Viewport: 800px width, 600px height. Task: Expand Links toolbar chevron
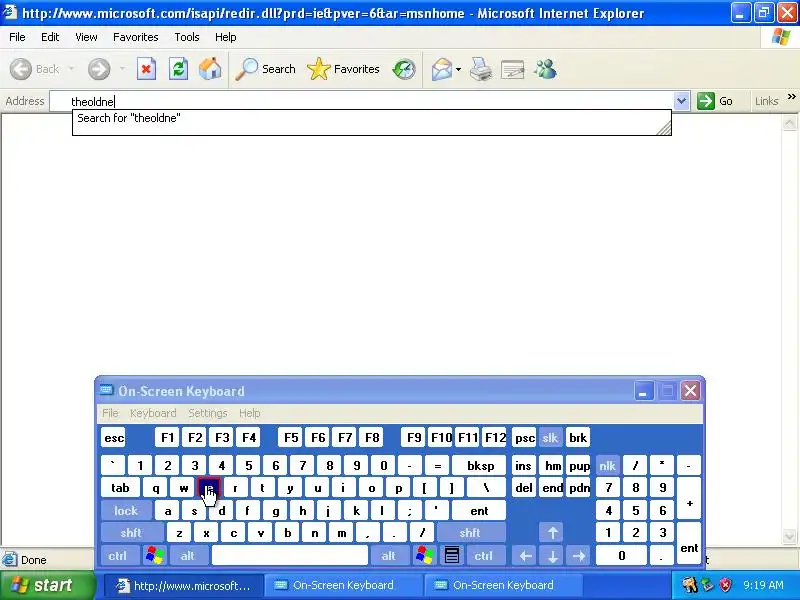click(x=791, y=97)
